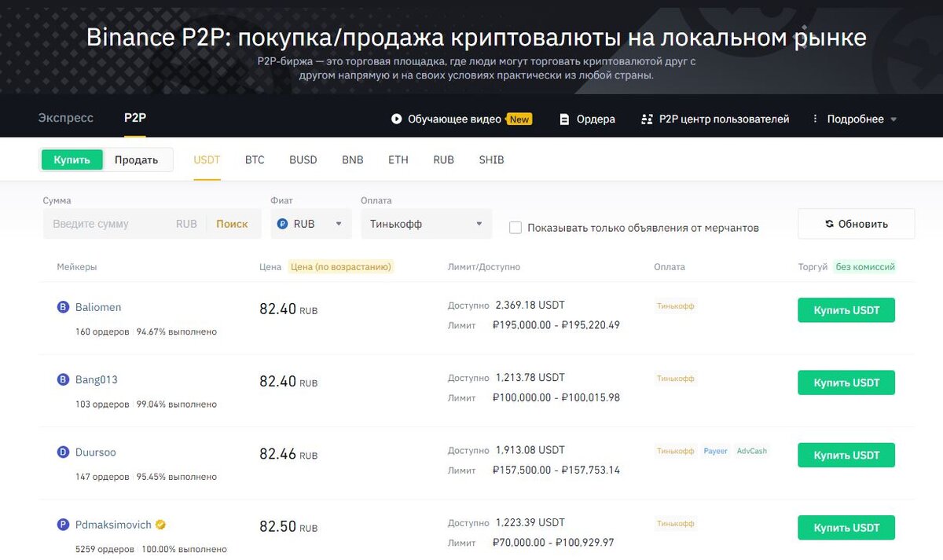943x560 pixels.
Task: Open maker profile Duursoo
Action: coord(96,452)
